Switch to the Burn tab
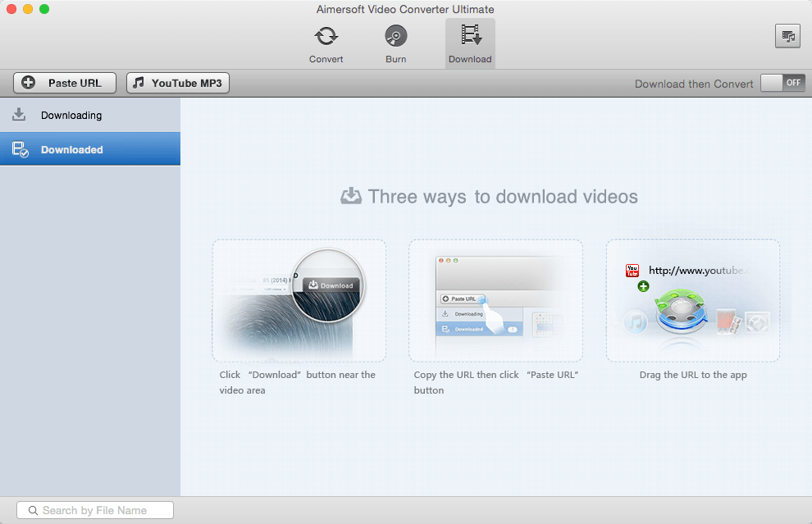The width and height of the screenshot is (812, 524). [395, 44]
